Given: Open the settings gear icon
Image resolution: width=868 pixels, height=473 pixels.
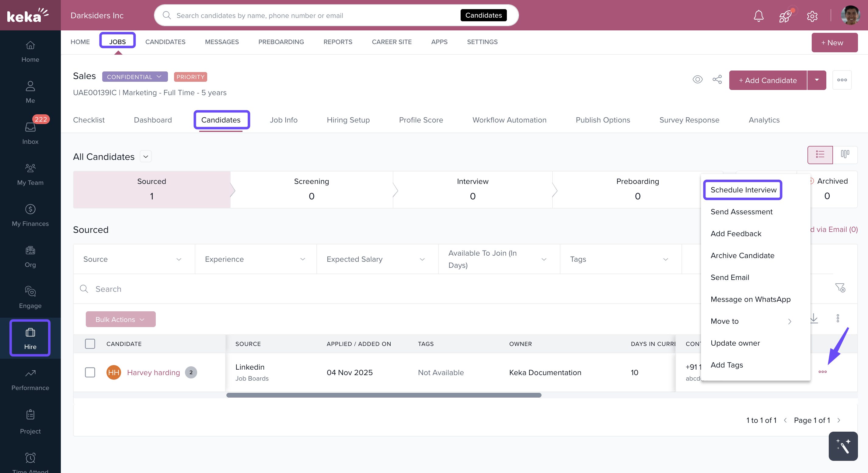Looking at the screenshot, I should pos(812,16).
